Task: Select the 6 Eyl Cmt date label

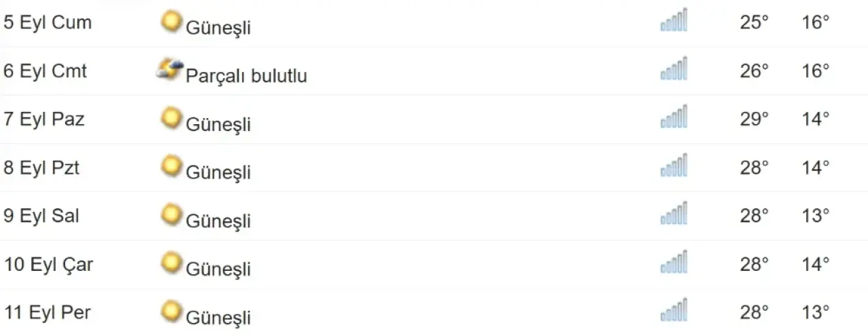Action: (x=45, y=71)
